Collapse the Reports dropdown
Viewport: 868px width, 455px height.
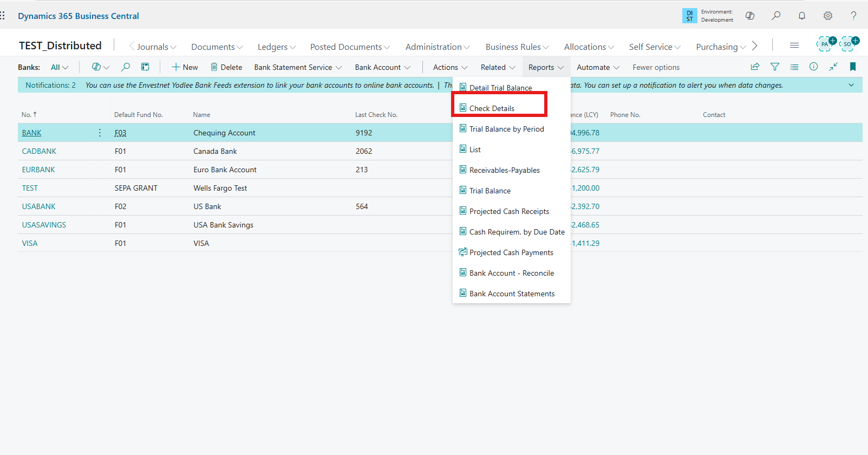point(546,67)
